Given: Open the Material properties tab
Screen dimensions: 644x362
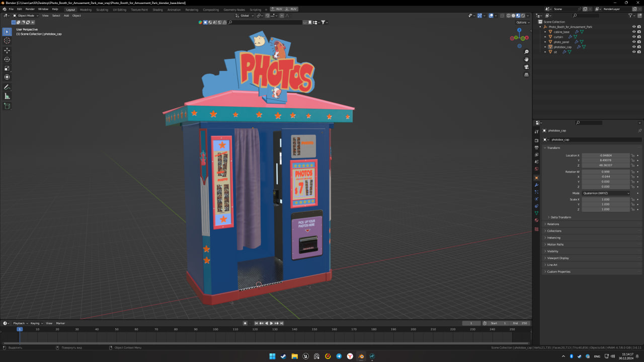Looking at the screenshot, I should click(x=536, y=220).
